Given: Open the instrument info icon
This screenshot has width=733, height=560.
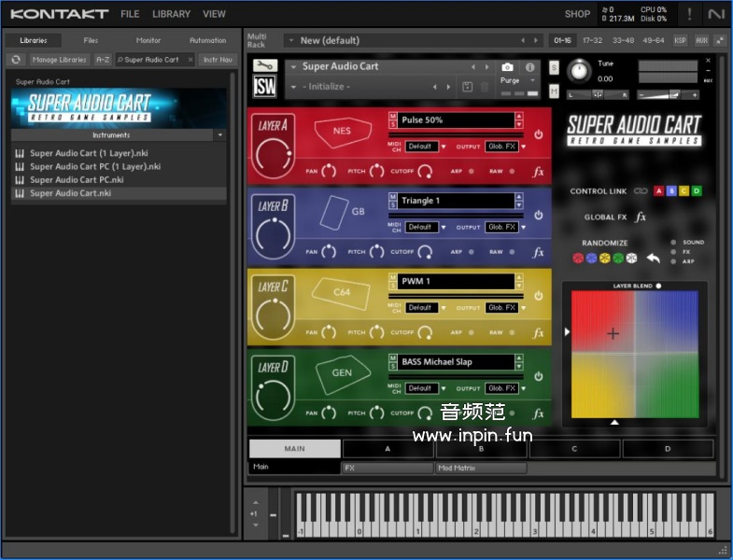Looking at the screenshot, I should pyautogui.click(x=530, y=67).
